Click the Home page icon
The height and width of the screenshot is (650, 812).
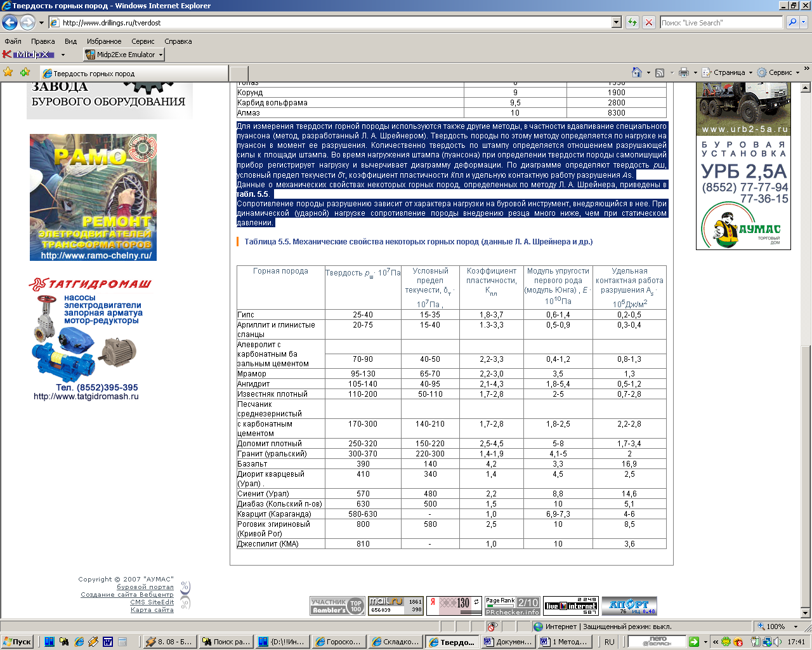(637, 72)
